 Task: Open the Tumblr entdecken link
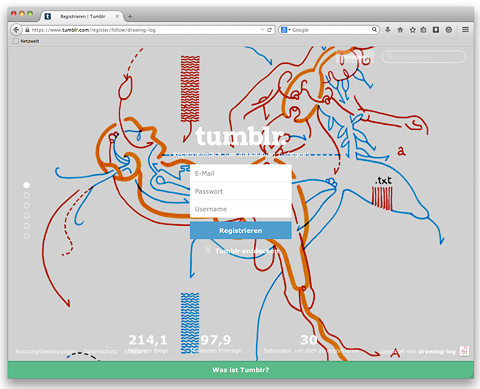(241, 251)
